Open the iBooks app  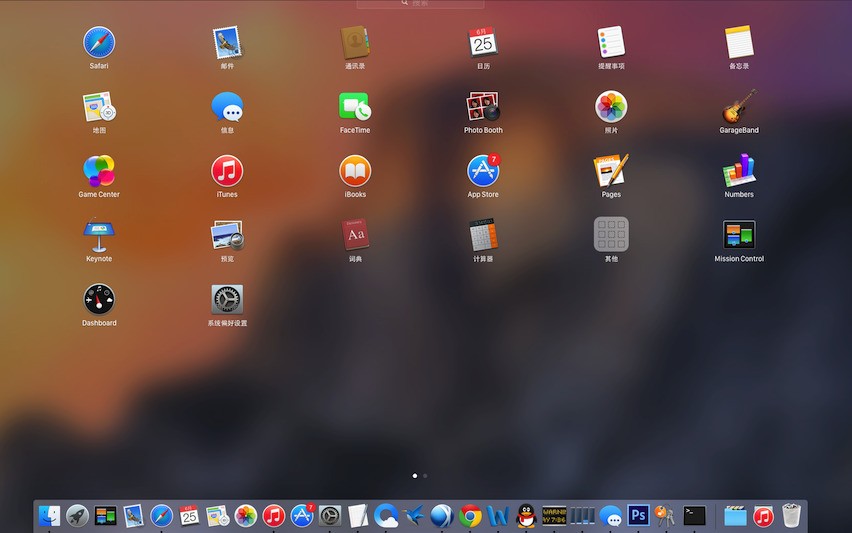[x=355, y=171]
